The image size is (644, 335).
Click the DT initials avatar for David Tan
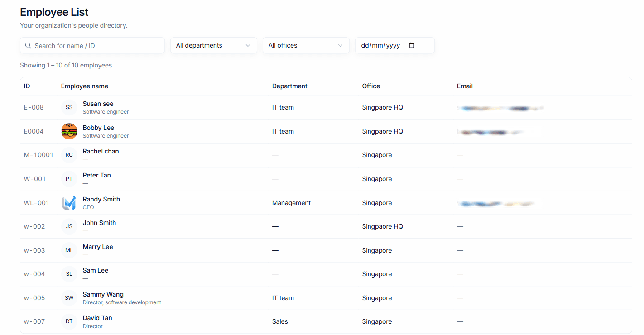69,321
